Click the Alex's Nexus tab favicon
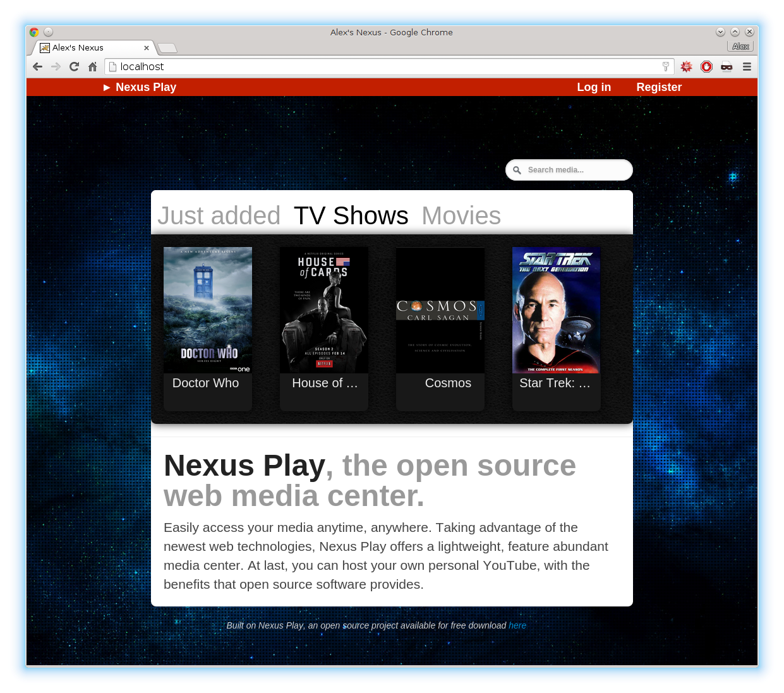The width and height of the screenshot is (784, 693). pyautogui.click(x=45, y=48)
